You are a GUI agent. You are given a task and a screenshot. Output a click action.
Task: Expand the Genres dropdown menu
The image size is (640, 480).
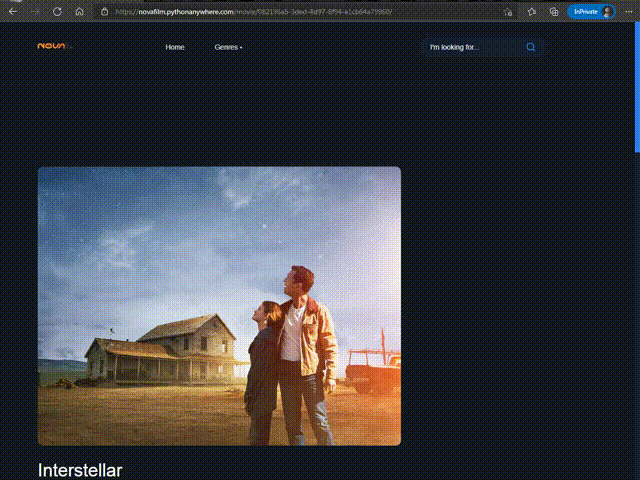coord(228,47)
